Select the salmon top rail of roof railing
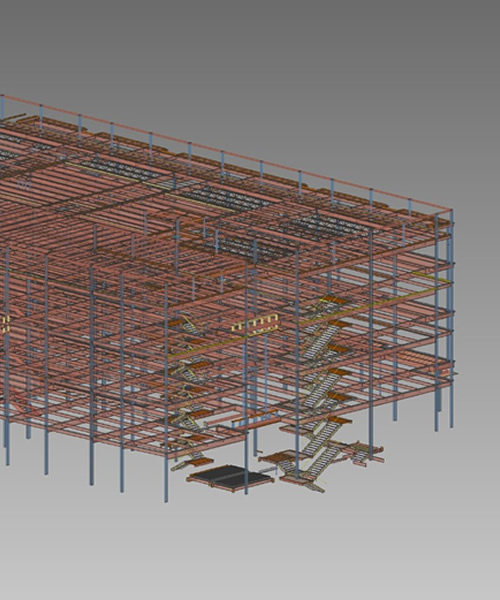 coord(226,151)
